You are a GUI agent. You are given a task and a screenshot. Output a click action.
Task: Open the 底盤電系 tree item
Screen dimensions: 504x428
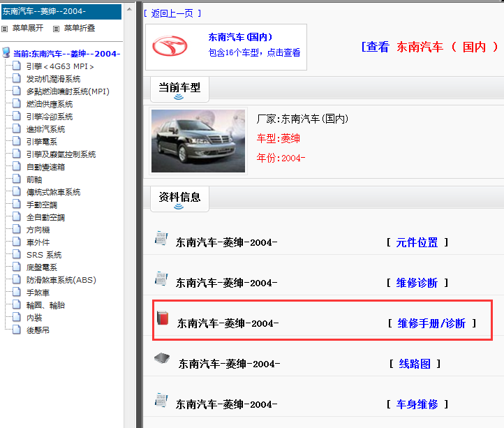[41, 267]
